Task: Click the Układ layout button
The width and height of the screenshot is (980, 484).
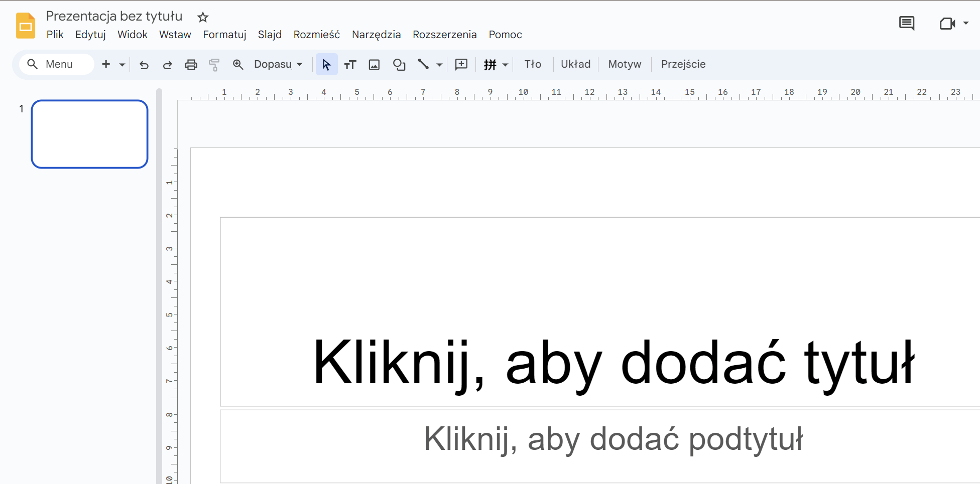Action: (x=575, y=64)
